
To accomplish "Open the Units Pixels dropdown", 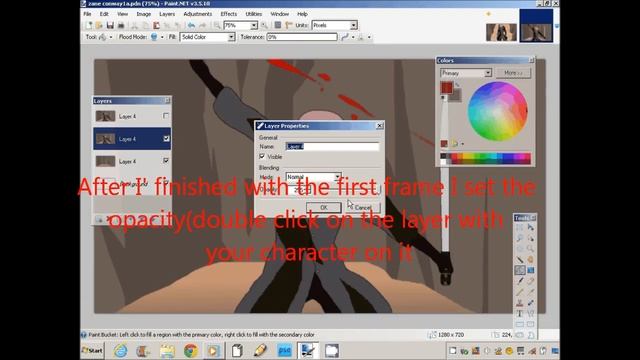I will [353, 25].
